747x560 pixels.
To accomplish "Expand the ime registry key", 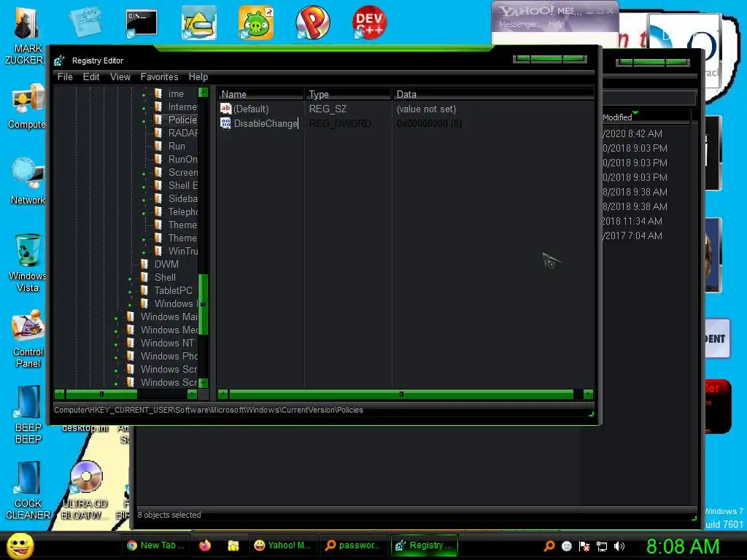I will (x=144, y=95).
